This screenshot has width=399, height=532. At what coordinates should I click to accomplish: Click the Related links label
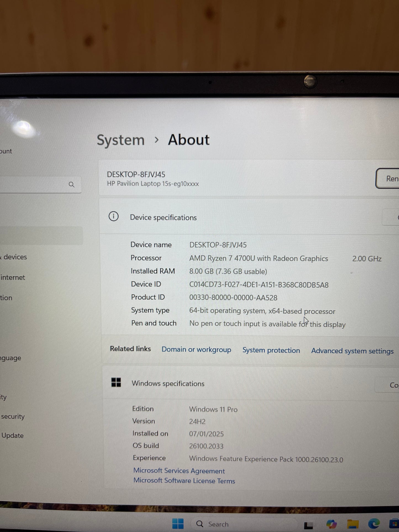pos(130,349)
